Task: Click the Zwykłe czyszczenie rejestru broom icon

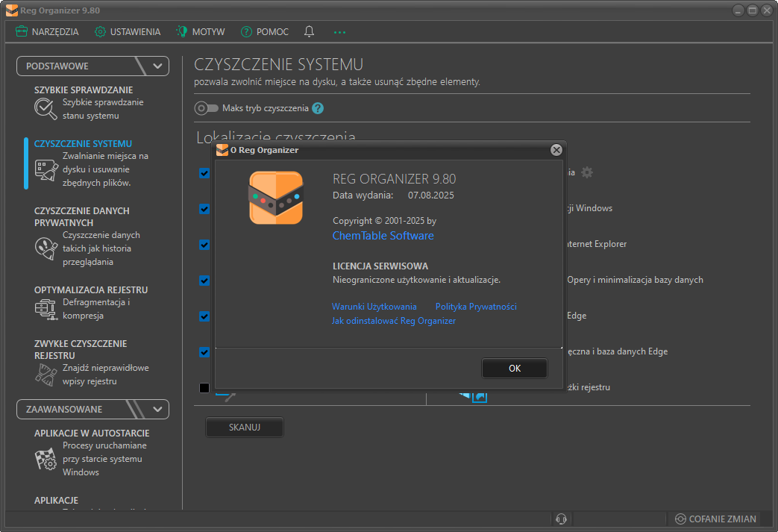Action: 46,375
